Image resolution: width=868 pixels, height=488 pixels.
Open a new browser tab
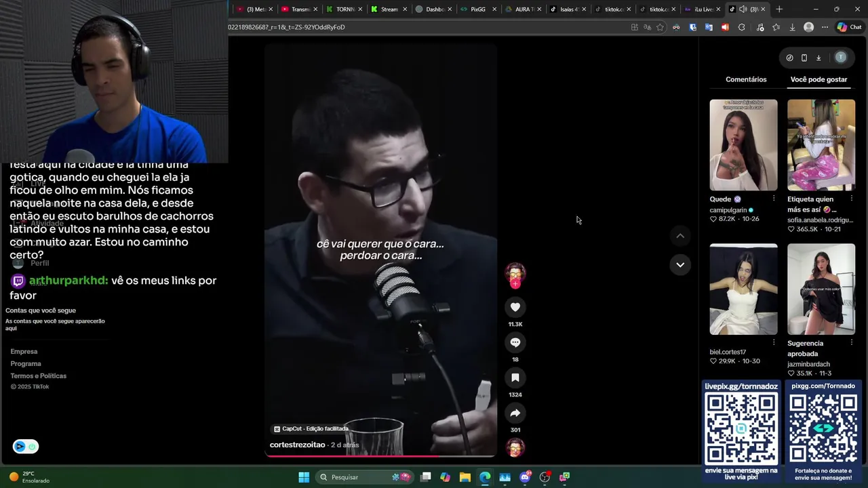(779, 9)
